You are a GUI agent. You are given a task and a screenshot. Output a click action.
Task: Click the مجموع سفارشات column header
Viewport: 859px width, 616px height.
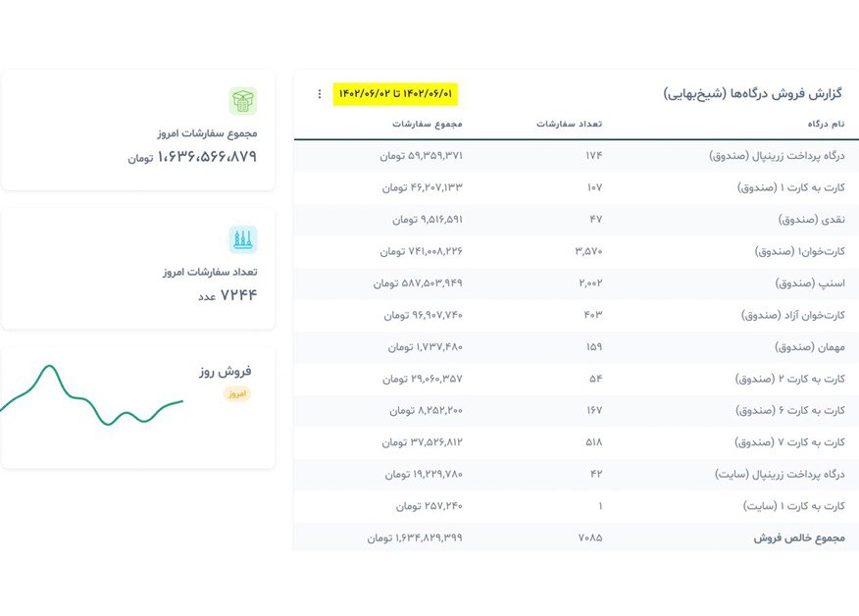click(x=428, y=124)
